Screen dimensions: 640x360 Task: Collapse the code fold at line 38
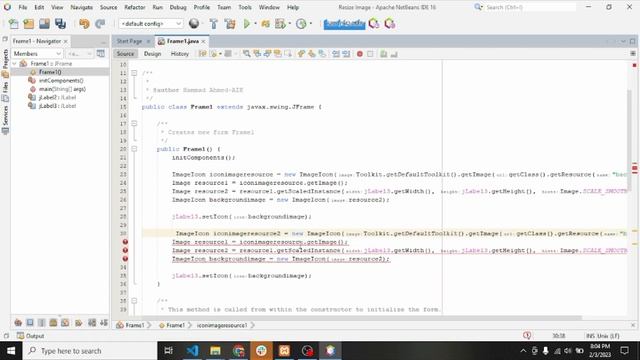point(134,301)
